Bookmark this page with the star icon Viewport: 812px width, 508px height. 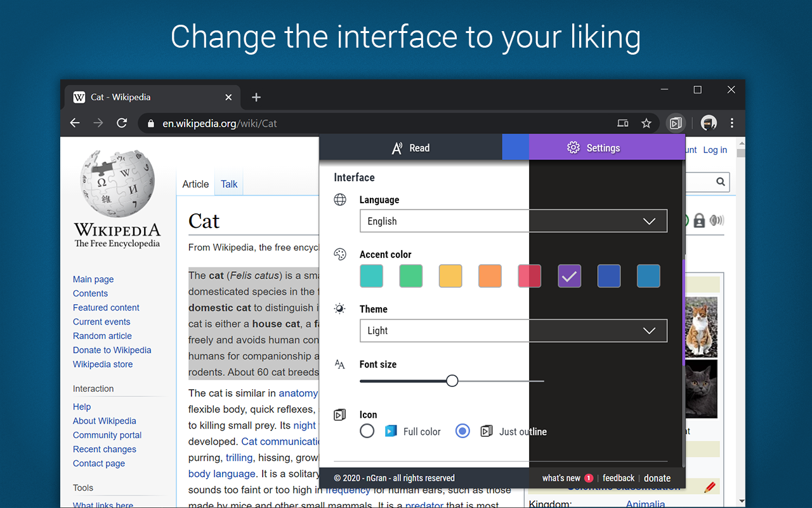pos(646,123)
